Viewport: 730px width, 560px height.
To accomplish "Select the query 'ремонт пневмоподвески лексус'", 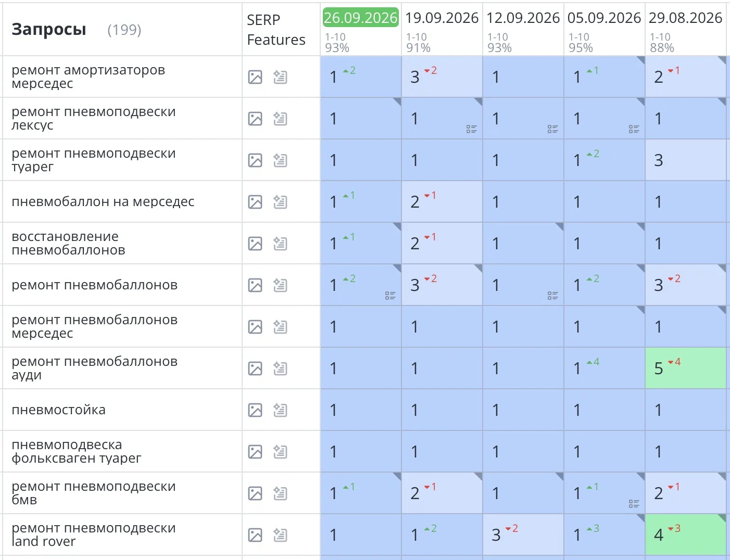I will click(94, 118).
